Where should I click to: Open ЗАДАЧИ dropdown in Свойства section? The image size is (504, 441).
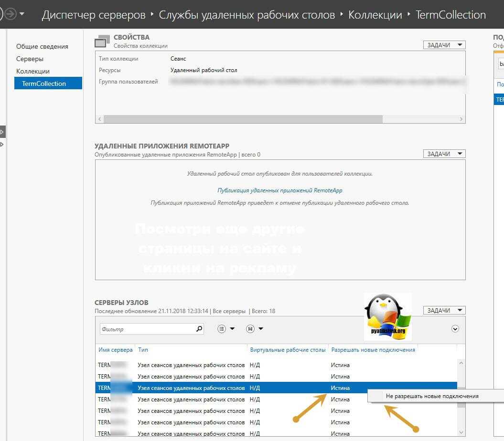(444, 45)
